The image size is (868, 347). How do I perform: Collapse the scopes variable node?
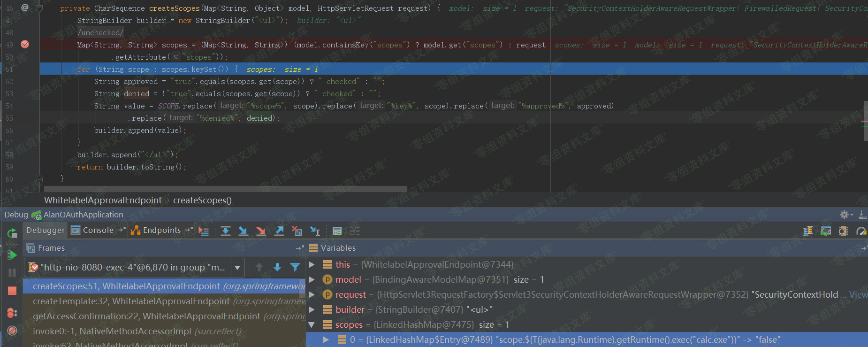[x=312, y=324]
